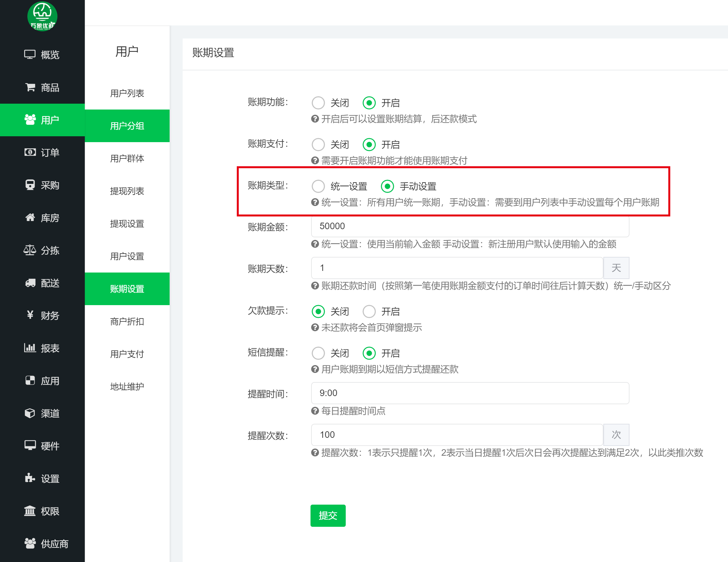Open 提现设置 from the sidebar
This screenshot has height=562, width=728.
(127, 224)
